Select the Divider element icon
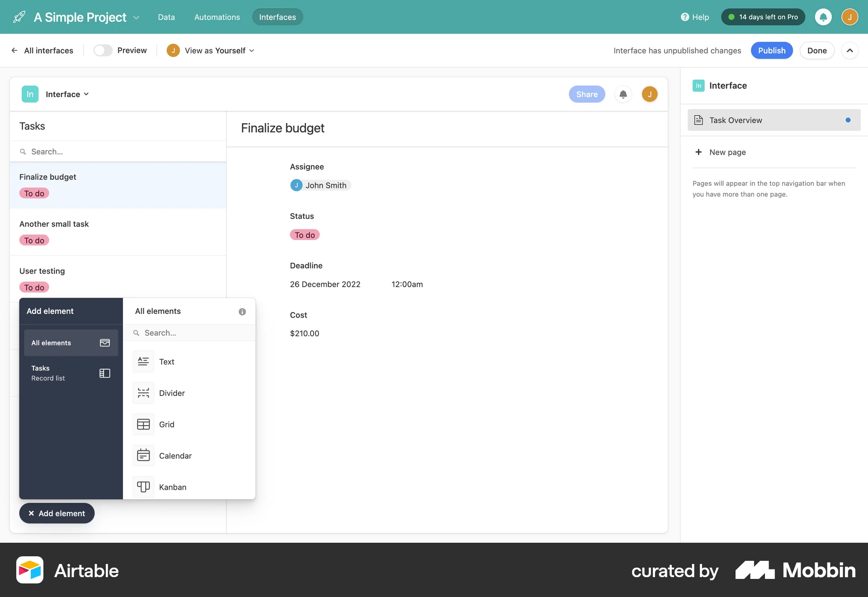The image size is (868, 597). 143,393
